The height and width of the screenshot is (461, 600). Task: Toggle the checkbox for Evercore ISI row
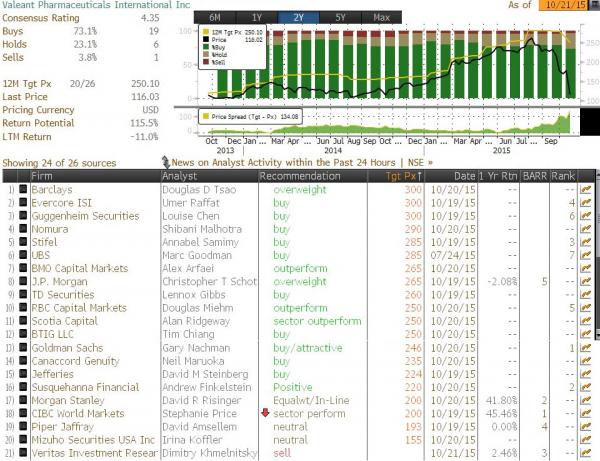pyautogui.click(x=23, y=202)
